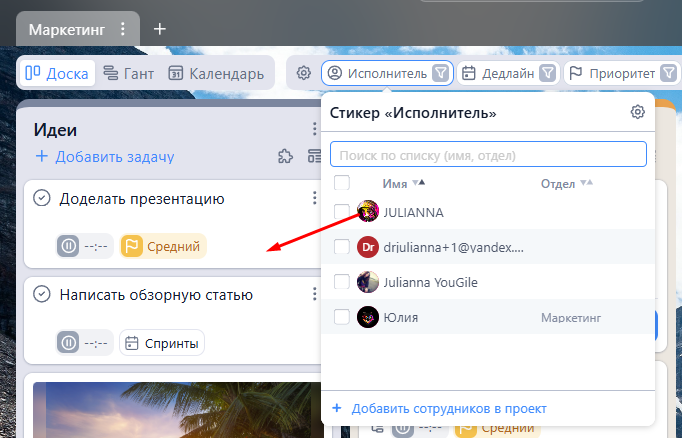Image resolution: width=682 pixels, height=438 pixels.
Task: Start timer on Доделать презентацию card
Action: pyautogui.click(x=68, y=246)
